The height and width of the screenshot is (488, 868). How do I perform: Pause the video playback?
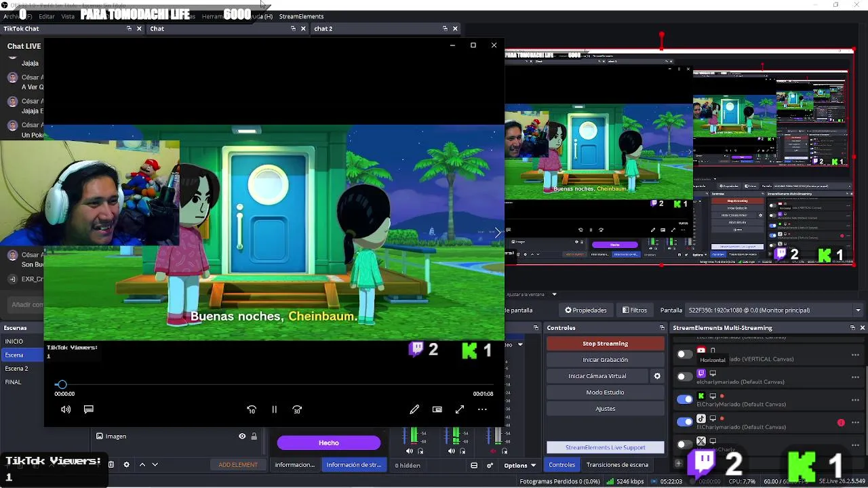[x=274, y=409]
